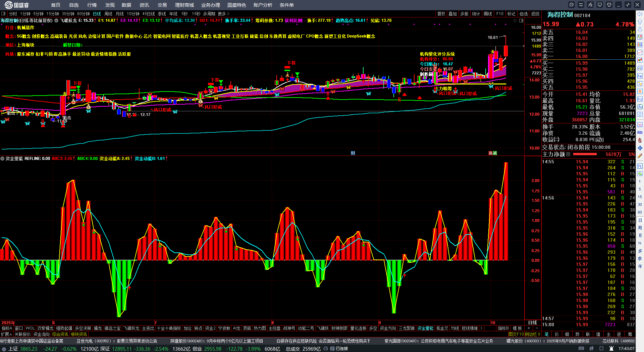Switch to 5分钟 period
The width and height of the screenshot is (644, 352).
point(38,14)
